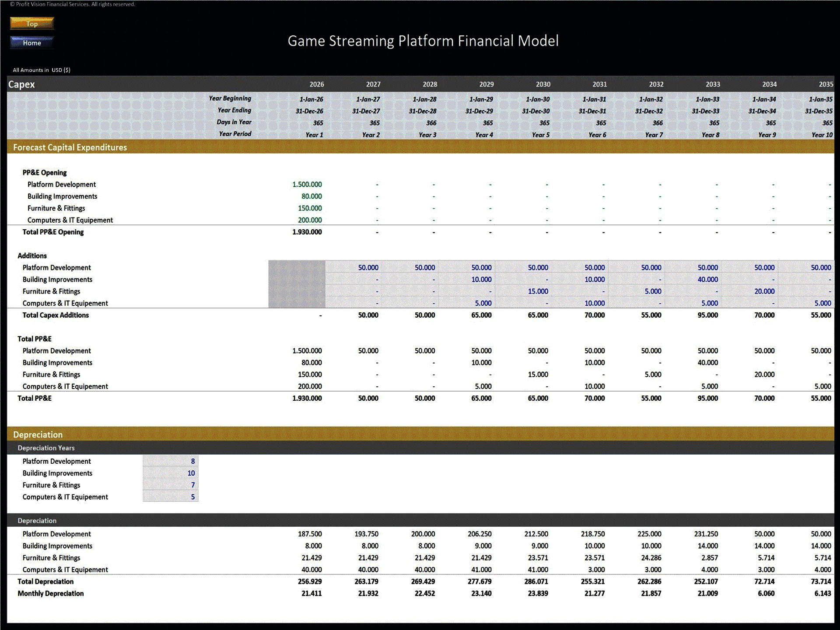Click the Total Capex Additions row label
Screen dimensions: 840x630
(56, 315)
